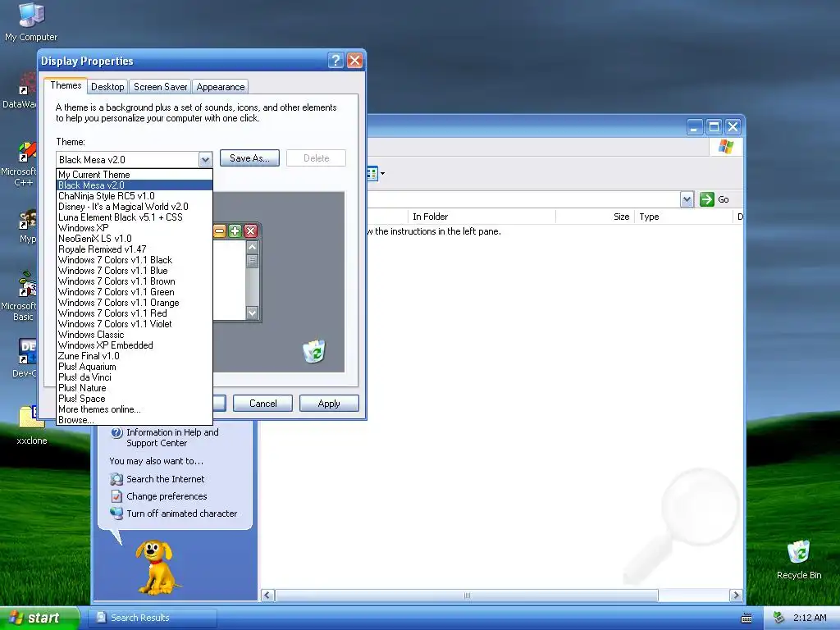This screenshot has height=630, width=840.
Task: Click the horizontal scrollbar thumb in Search Results
Action: pos(467,596)
